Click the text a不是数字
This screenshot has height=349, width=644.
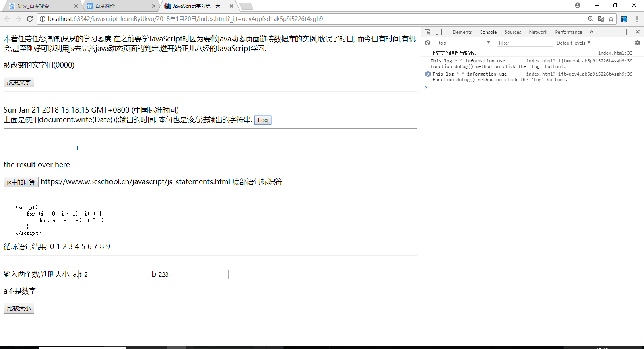point(20,291)
